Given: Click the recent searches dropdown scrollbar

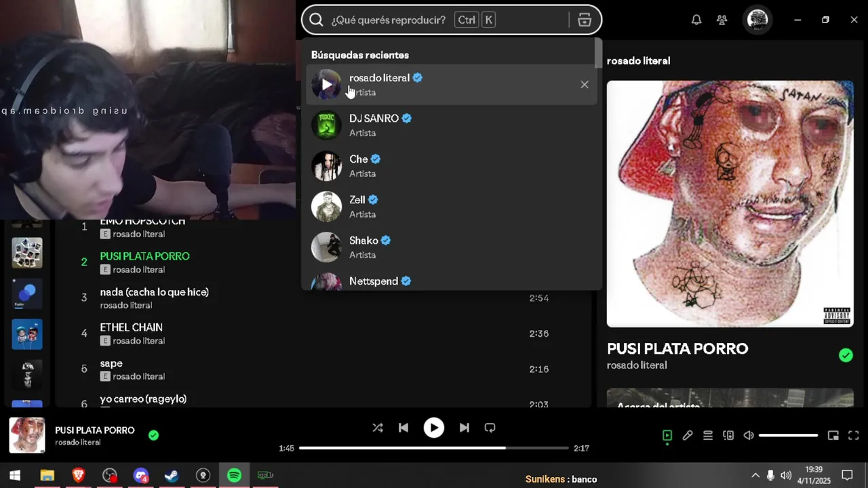Looking at the screenshot, I should coord(598,53).
